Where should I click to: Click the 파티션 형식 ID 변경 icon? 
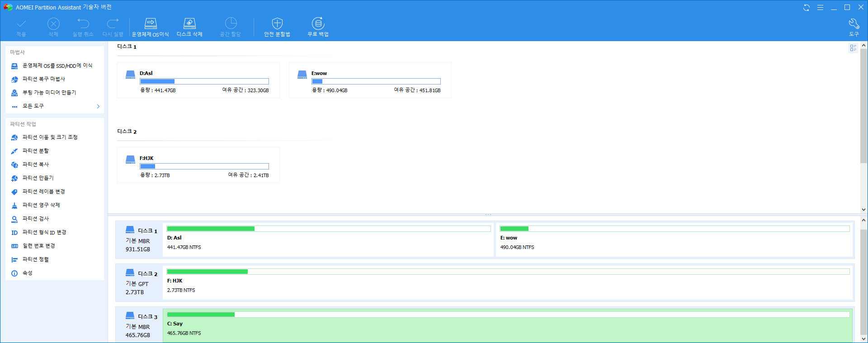14,232
